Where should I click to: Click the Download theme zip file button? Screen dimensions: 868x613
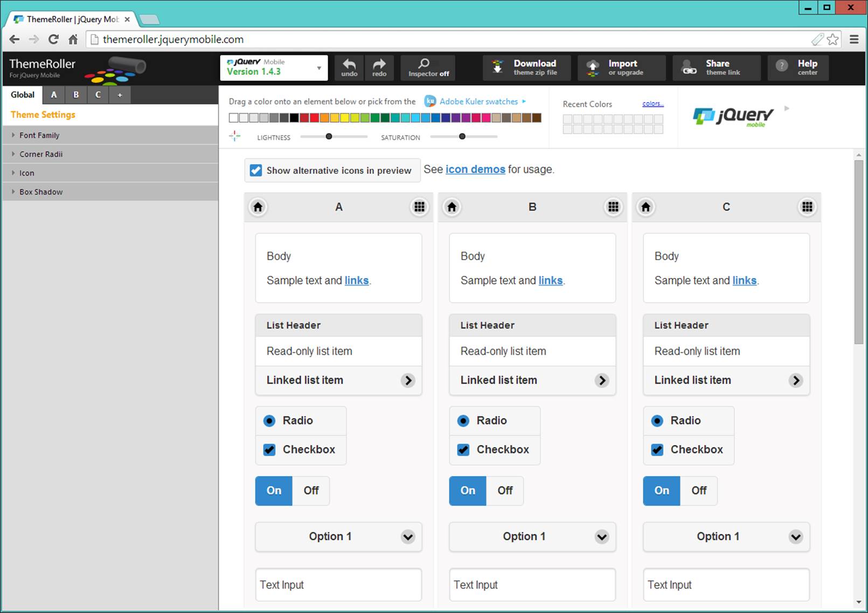click(526, 68)
